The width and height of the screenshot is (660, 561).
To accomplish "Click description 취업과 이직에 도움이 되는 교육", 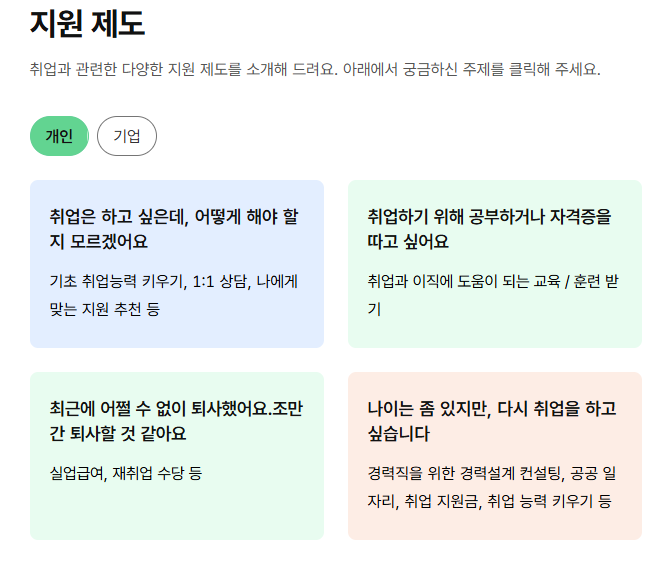I will (492, 282).
